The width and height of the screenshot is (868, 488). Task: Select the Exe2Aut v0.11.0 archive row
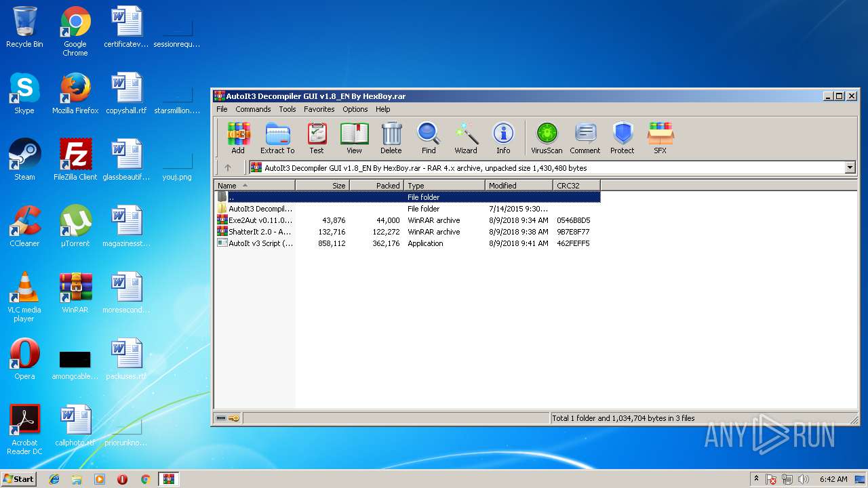coord(408,220)
